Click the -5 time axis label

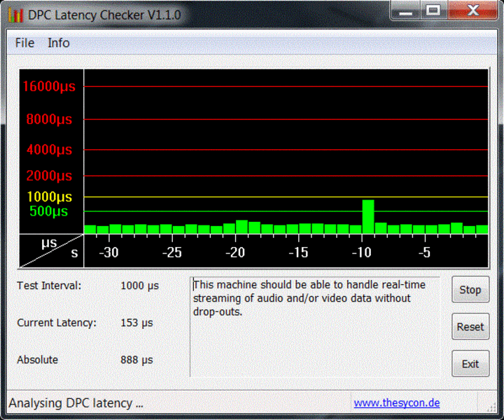[x=425, y=253]
